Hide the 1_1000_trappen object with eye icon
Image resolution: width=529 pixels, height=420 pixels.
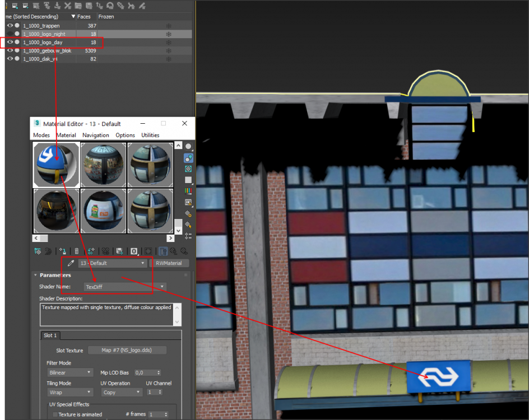(x=10, y=26)
